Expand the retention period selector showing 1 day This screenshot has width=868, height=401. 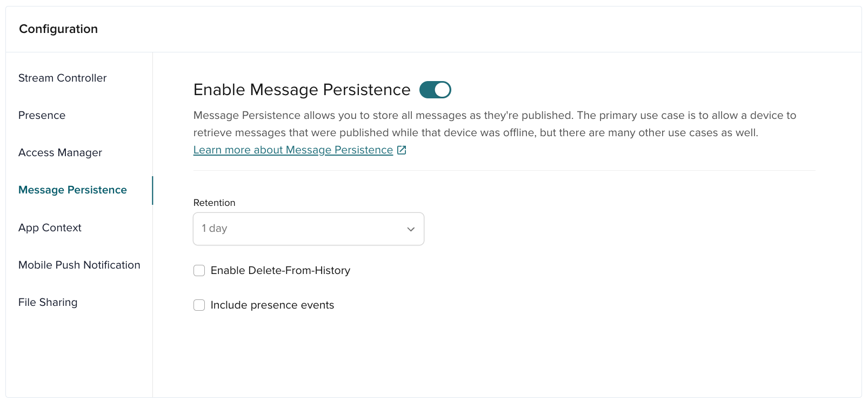pos(308,229)
